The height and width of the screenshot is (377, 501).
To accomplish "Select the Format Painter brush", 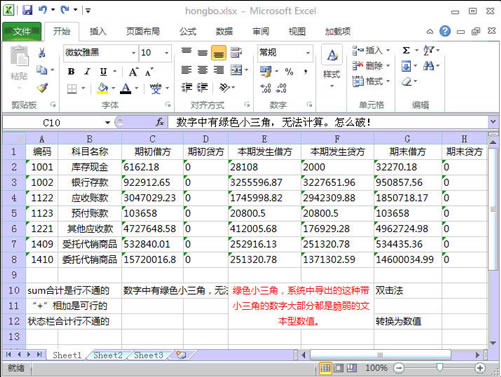I will pyautogui.click(x=42, y=88).
